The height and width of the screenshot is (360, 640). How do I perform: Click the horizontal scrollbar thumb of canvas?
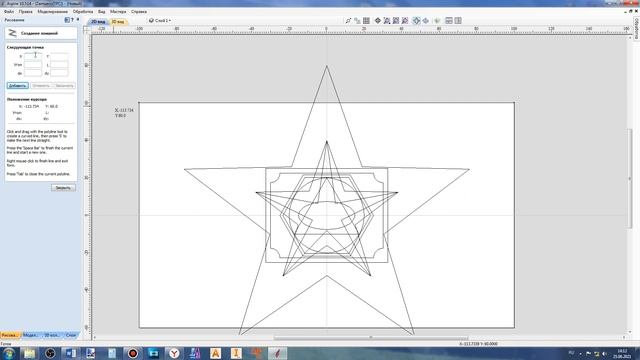tap(371, 338)
